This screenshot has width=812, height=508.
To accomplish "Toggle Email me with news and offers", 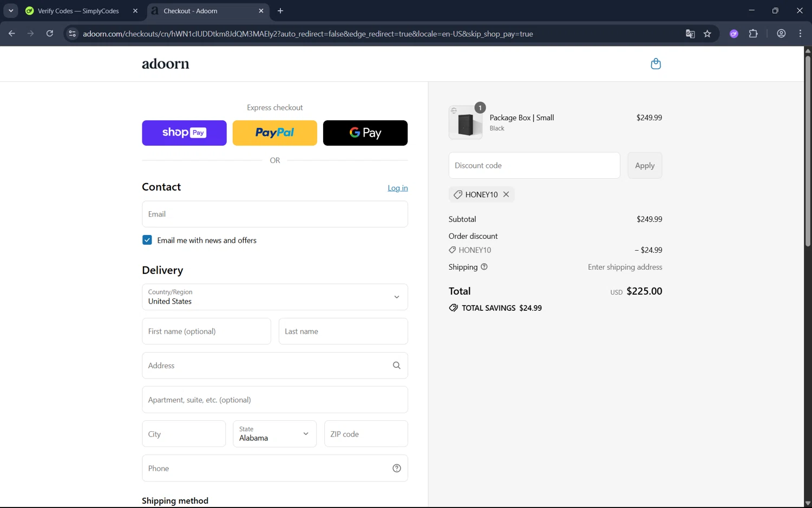I will [x=147, y=240].
